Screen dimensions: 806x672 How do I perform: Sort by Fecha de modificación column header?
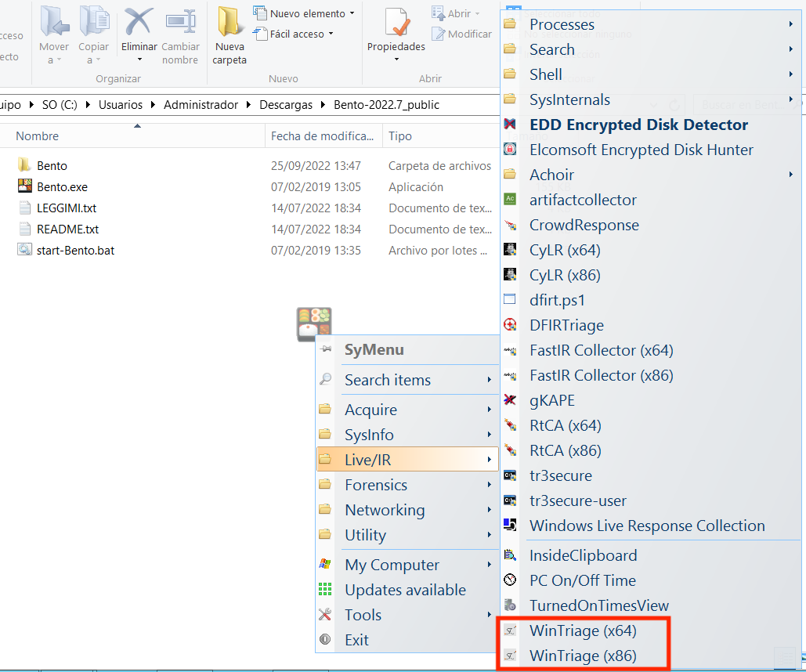click(x=323, y=135)
